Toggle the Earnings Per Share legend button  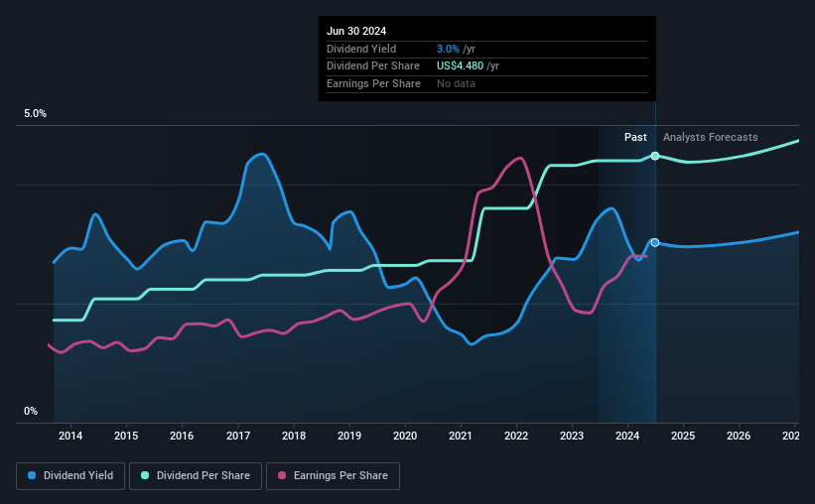(x=333, y=476)
